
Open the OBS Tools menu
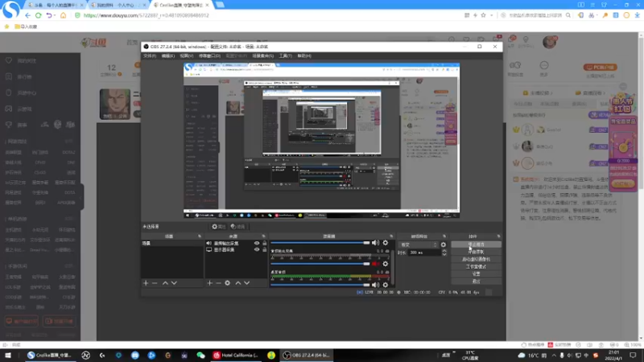(285, 56)
